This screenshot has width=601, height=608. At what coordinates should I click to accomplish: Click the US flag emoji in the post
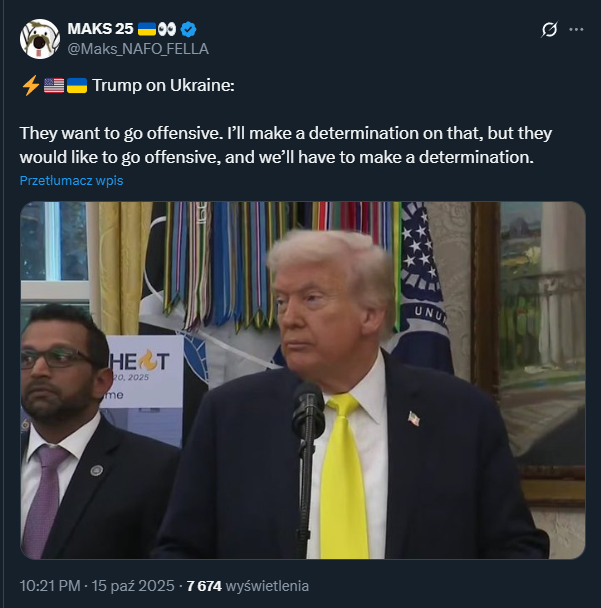(x=54, y=86)
